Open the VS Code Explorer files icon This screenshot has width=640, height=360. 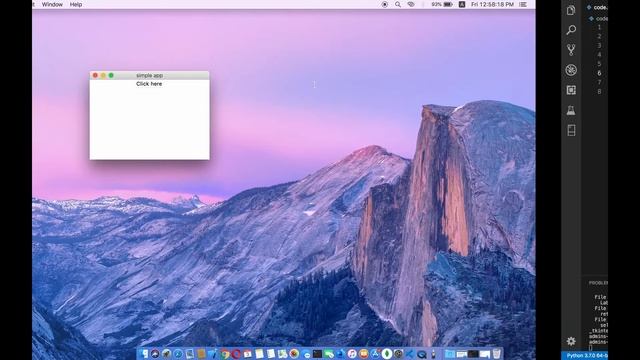click(571, 10)
